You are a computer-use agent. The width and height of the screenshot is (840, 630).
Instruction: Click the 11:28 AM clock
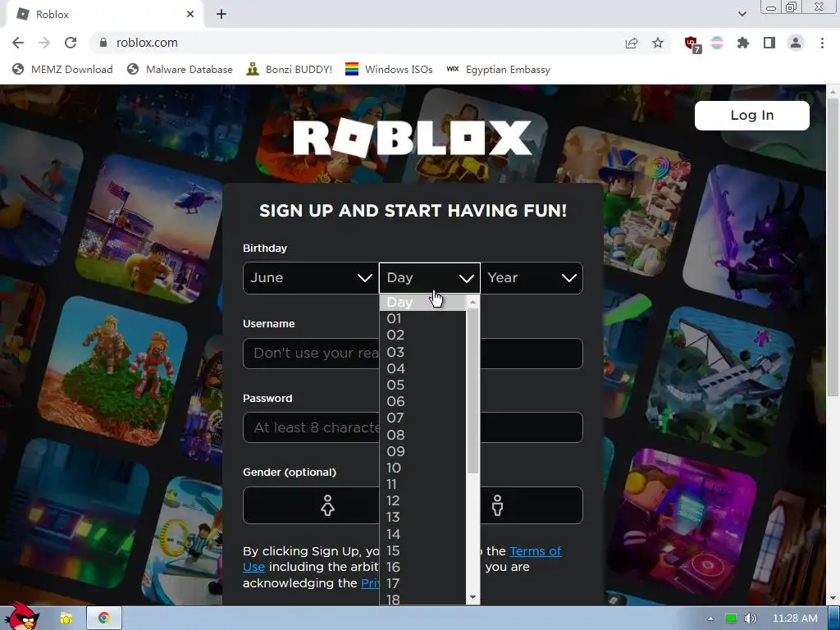pos(795,619)
